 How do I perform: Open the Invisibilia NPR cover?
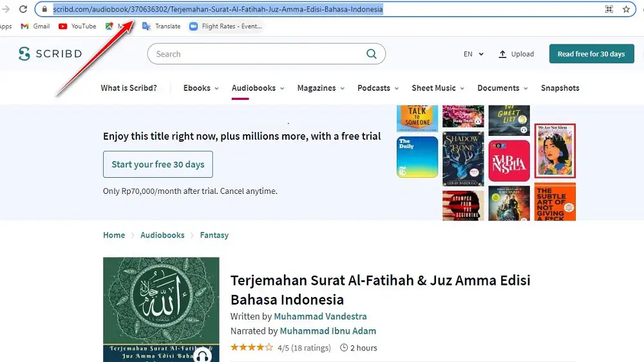tap(509, 160)
